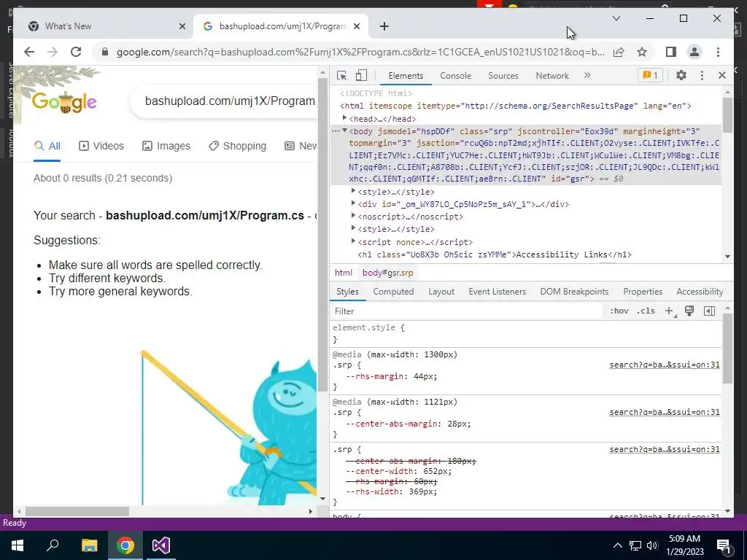Open the Event Listeners tab
This screenshot has height=560, width=747.
pos(497,292)
